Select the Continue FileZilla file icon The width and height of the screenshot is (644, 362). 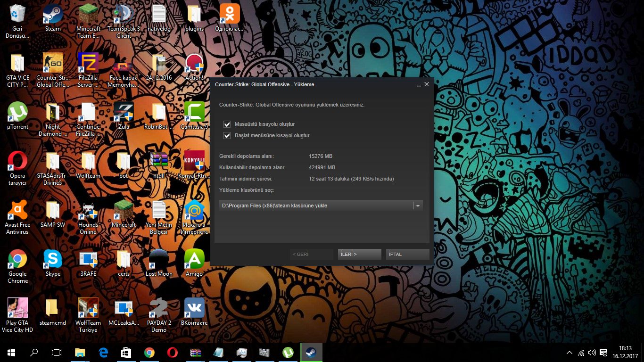tap(88, 119)
